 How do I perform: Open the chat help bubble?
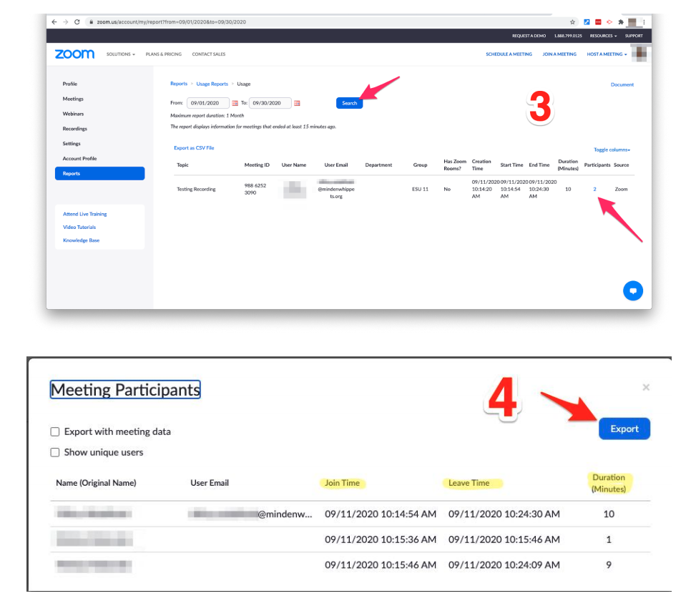633,290
